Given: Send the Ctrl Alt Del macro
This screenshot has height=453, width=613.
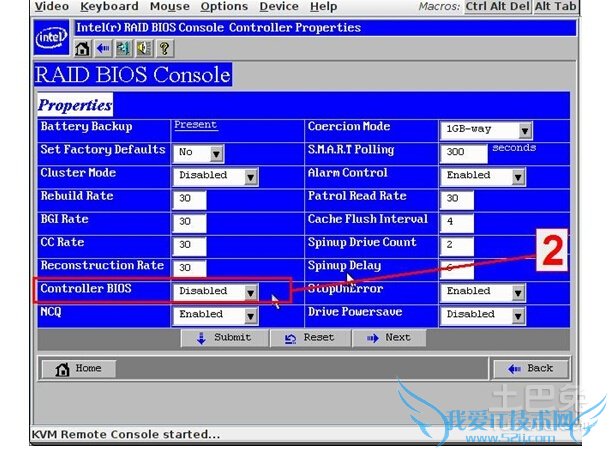Looking at the screenshot, I should 497,7.
